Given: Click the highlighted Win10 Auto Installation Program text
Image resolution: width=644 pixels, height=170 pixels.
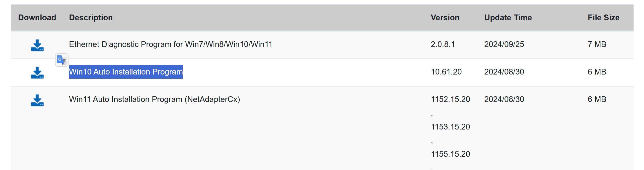Looking at the screenshot, I should (x=126, y=72).
